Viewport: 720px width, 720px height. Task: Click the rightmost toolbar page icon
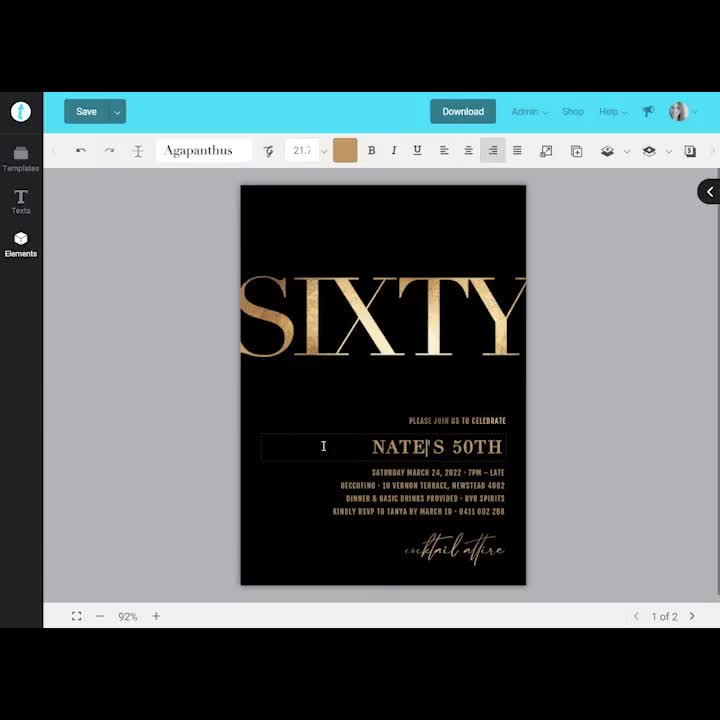coord(690,151)
